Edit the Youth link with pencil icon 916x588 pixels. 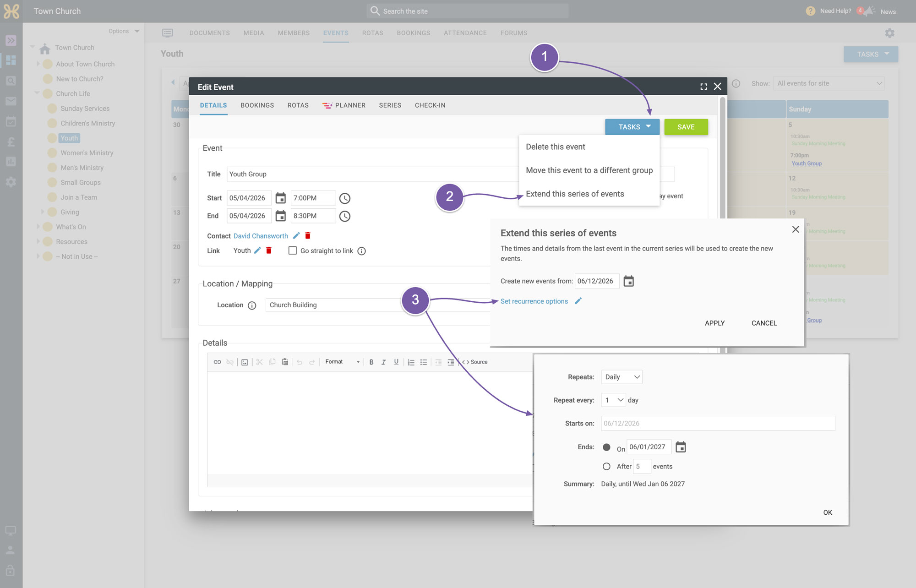pyautogui.click(x=257, y=250)
